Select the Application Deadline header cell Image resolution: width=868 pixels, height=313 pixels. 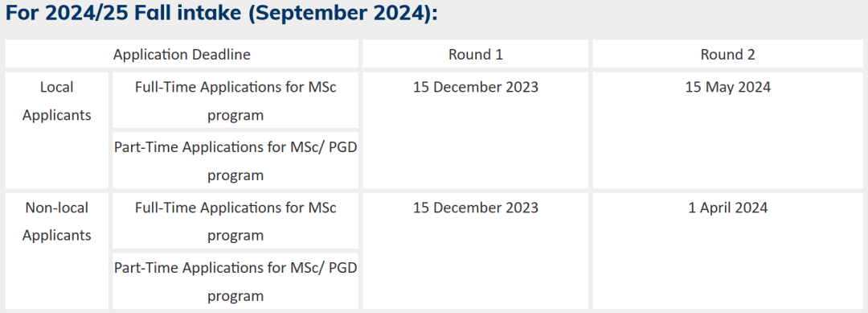coord(182,54)
